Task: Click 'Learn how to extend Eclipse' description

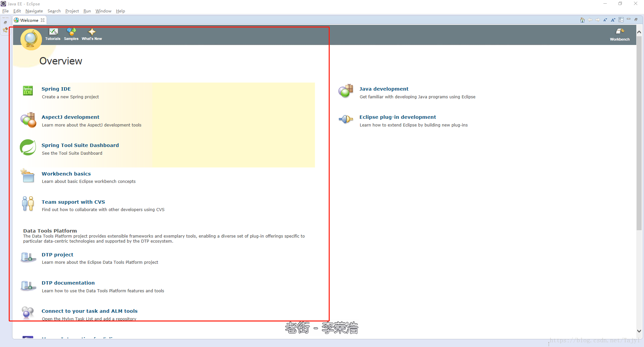Action: click(x=414, y=125)
